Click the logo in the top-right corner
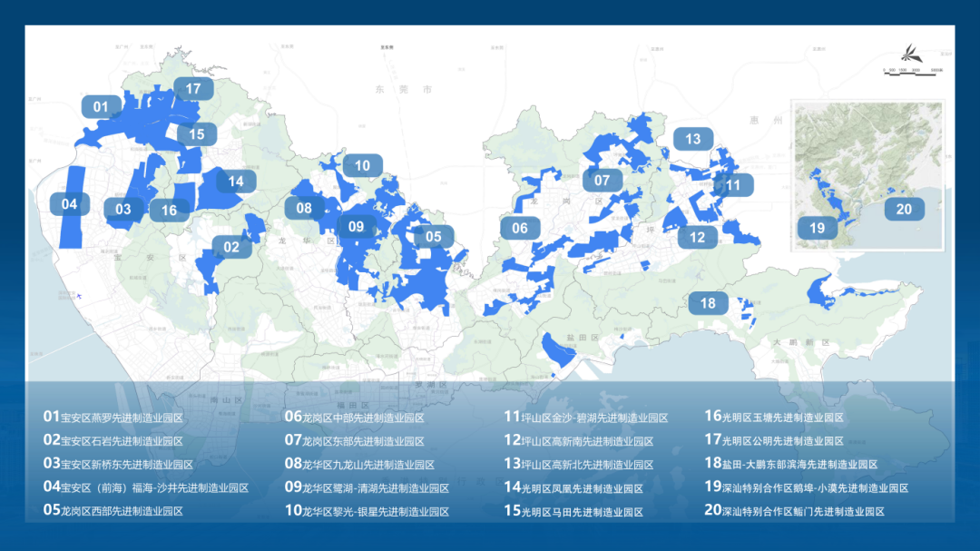The width and height of the screenshot is (980, 551). click(909, 54)
